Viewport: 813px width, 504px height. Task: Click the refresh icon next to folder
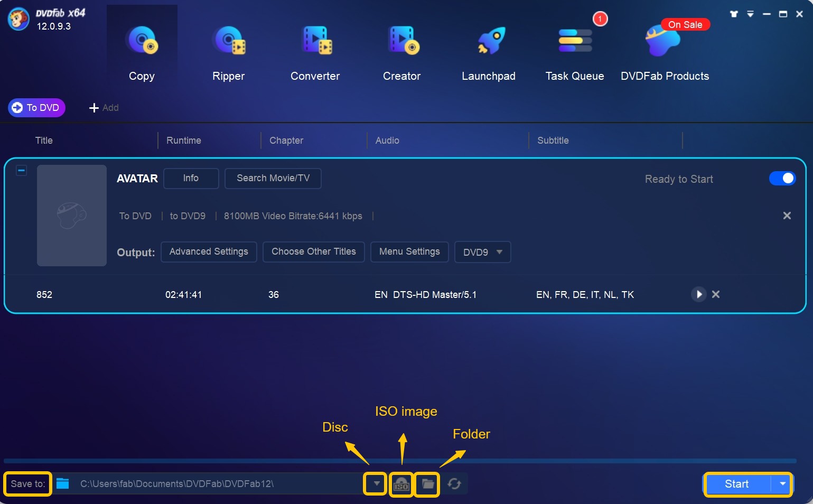coord(454,484)
